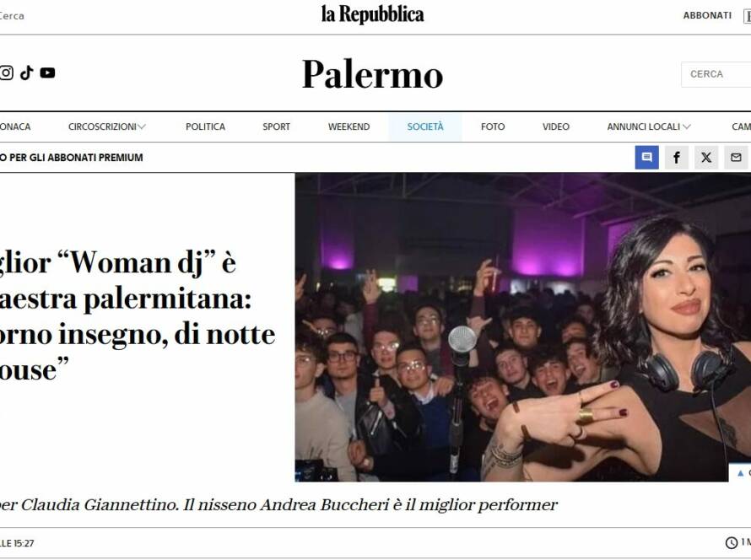Open the Instagram social icon
This screenshot has height=560, width=751.
point(6,73)
